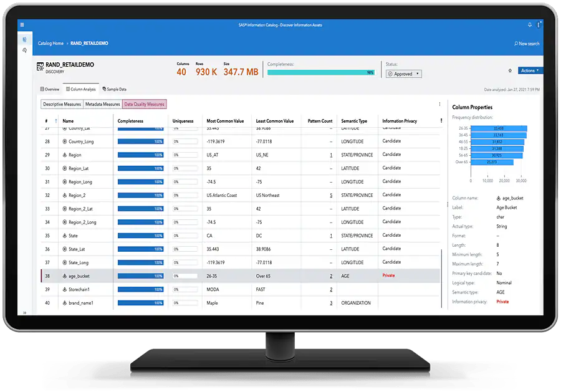Open the Actions dropdown
561x392 pixels.
point(530,70)
